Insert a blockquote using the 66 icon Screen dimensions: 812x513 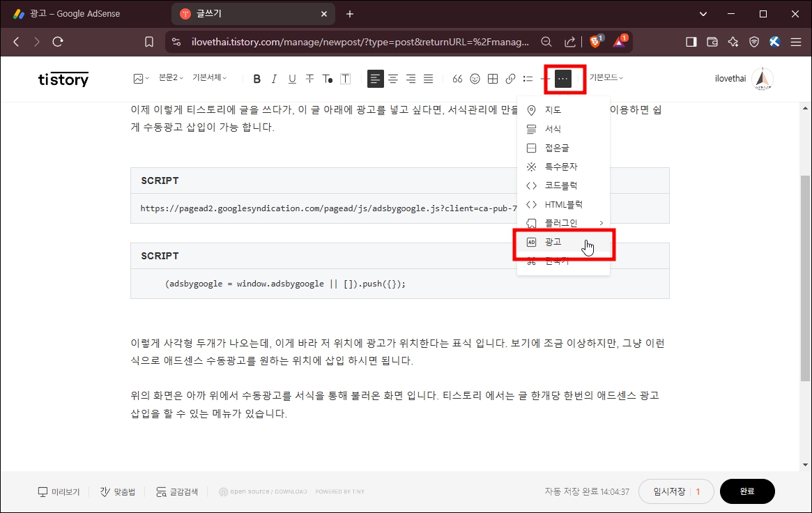458,78
